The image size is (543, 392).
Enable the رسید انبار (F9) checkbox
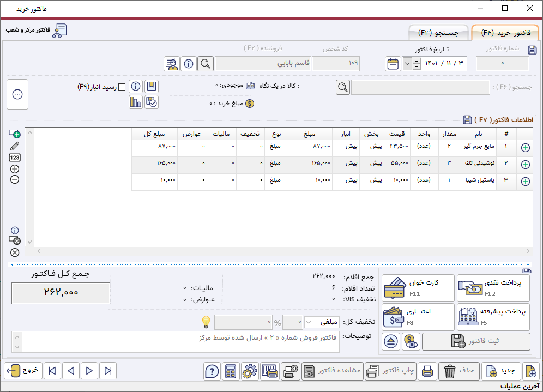click(x=122, y=87)
